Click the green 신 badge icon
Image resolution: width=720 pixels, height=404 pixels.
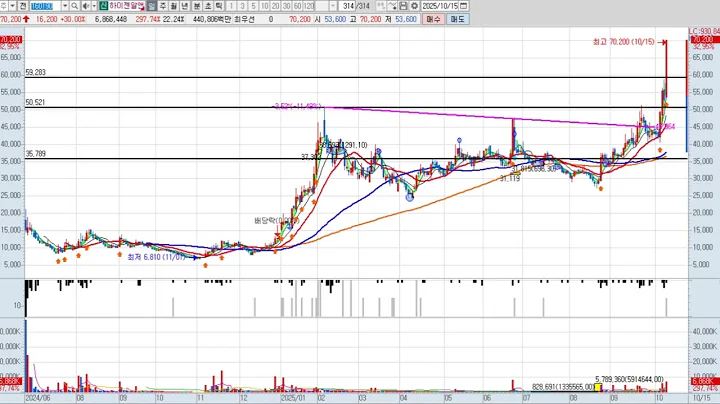pyautogui.click(x=103, y=6)
